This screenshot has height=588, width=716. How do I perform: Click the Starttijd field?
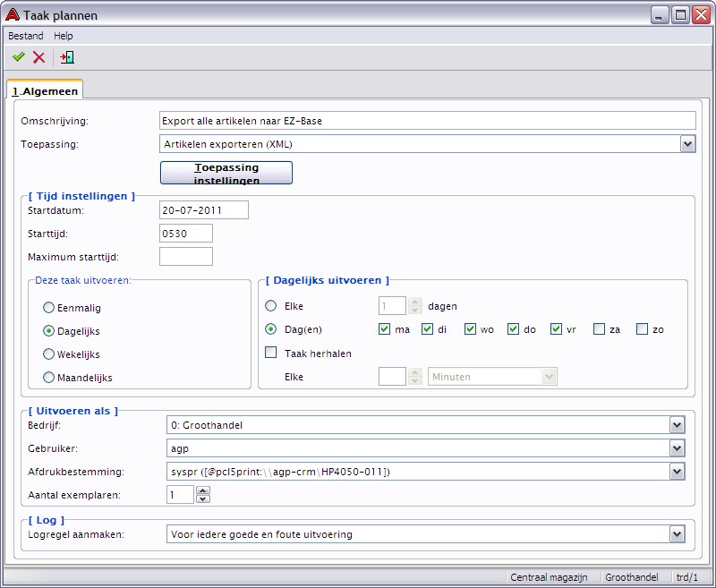point(186,234)
